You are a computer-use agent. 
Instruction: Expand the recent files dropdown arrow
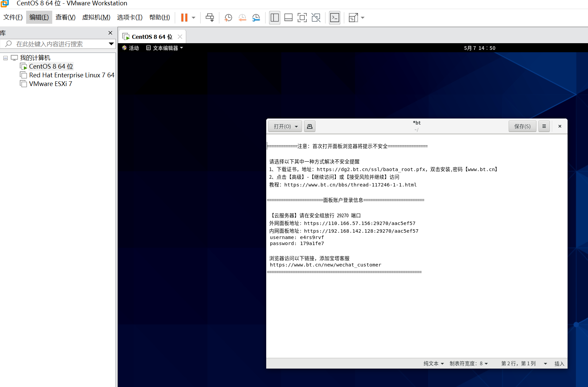[x=296, y=126]
